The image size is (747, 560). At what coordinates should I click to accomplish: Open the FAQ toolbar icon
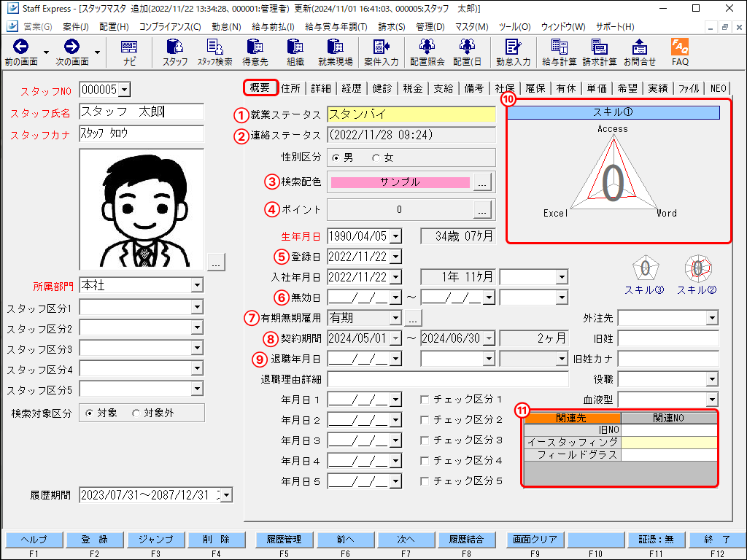click(680, 52)
